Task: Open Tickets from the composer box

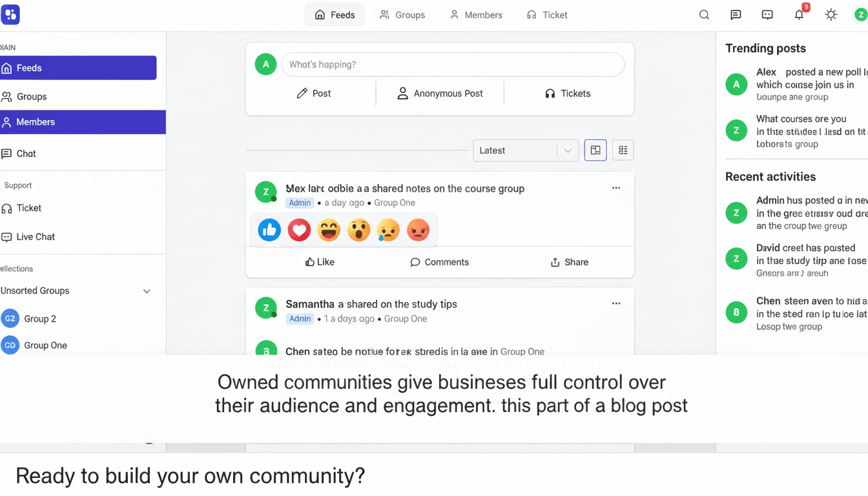Action: pos(568,94)
